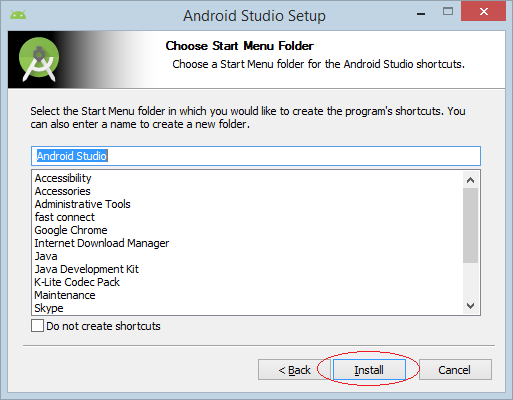Close the Android Studio Setup dialog
The width and height of the screenshot is (513, 400).
click(x=483, y=12)
